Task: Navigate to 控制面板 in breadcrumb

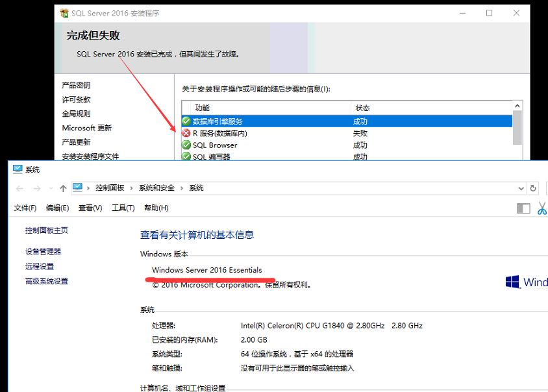Action: [x=110, y=188]
